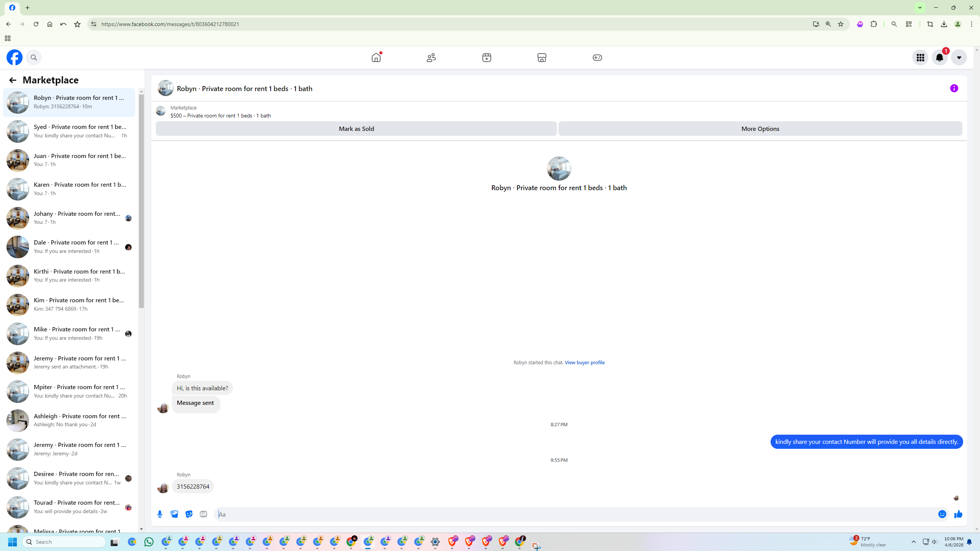
Task: Click the back arrow beside Marketplace
Action: (13, 80)
